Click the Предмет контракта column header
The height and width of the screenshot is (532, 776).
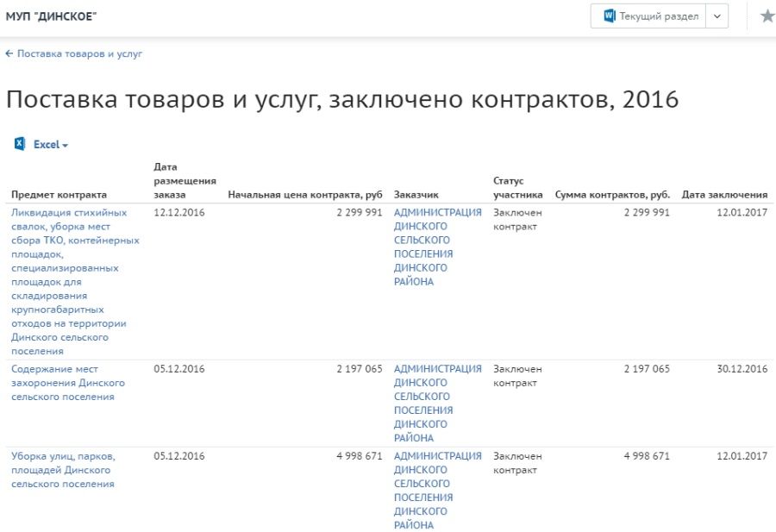[x=59, y=195]
